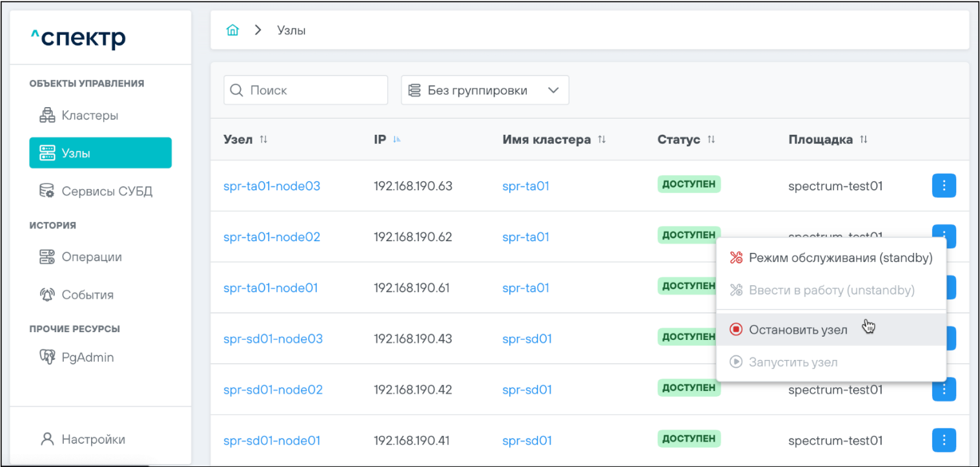Sort table by Узел column
980x467 pixels.
pos(263,140)
